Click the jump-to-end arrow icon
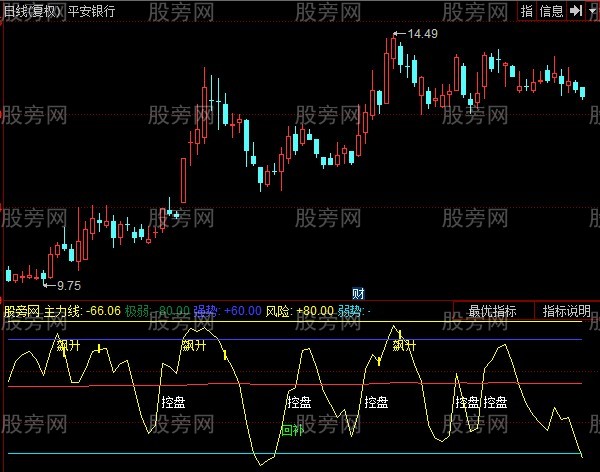 pos(574,10)
